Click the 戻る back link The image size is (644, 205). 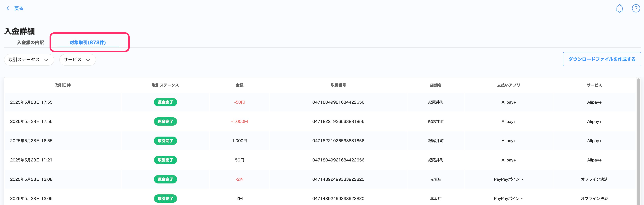(x=18, y=9)
